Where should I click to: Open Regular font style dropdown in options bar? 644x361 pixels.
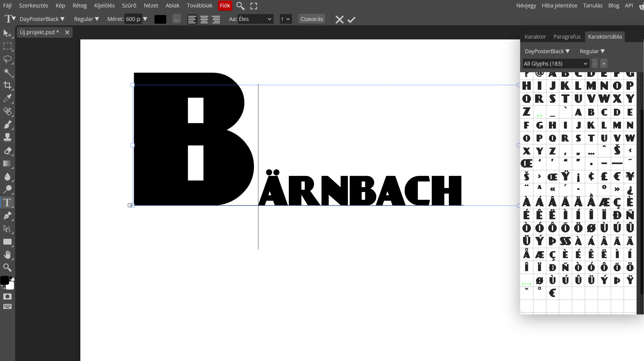(x=86, y=19)
